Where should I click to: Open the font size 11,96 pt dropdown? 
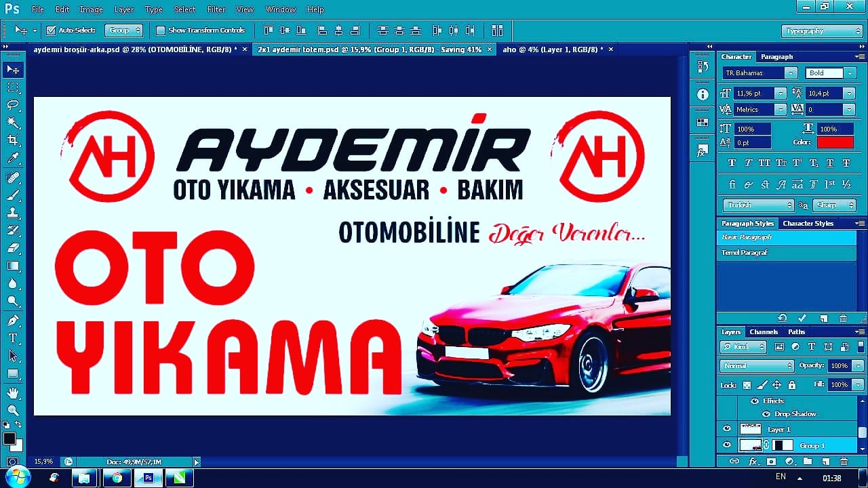pos(781,93)
